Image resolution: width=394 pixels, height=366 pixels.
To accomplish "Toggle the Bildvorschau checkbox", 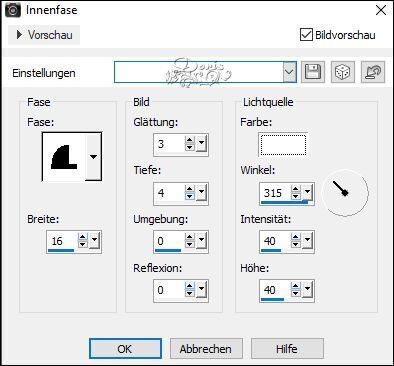I will pos(306,35).
